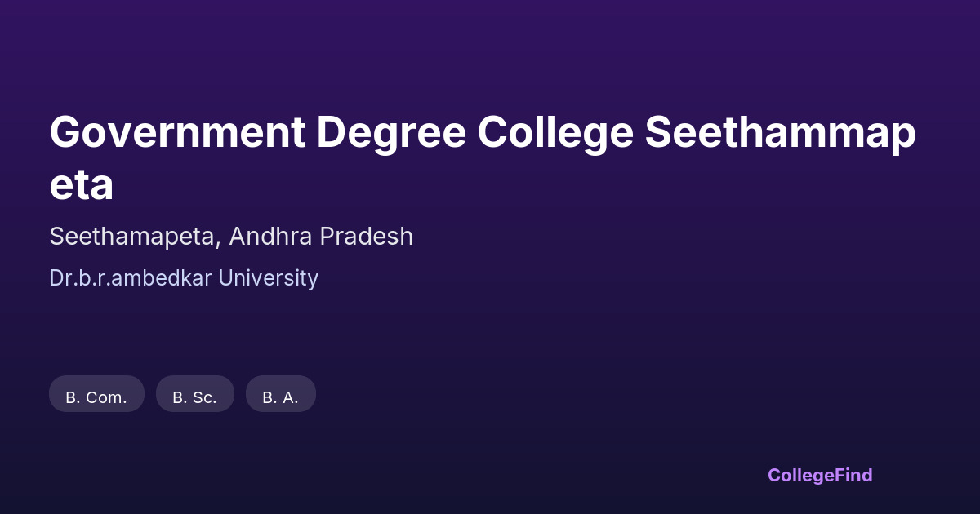Select the Seethamapeta, Andhra Pradesh location line
Viewport: 980px width, 514px height.
231,237
